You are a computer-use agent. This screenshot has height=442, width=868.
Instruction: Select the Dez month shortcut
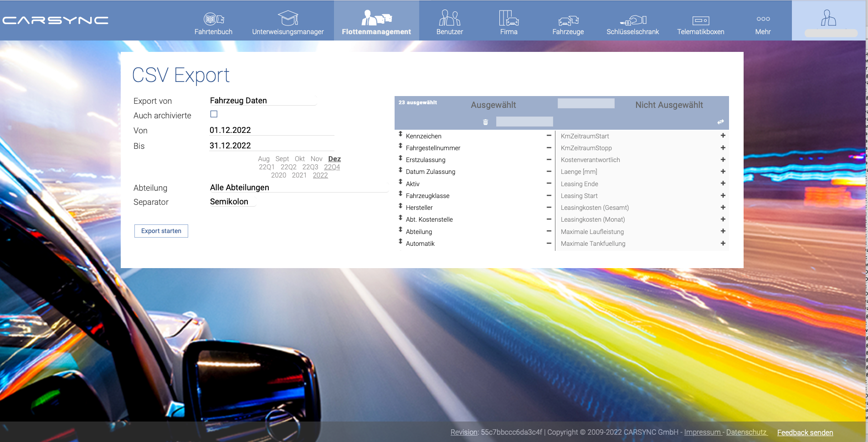pos(334,159)
